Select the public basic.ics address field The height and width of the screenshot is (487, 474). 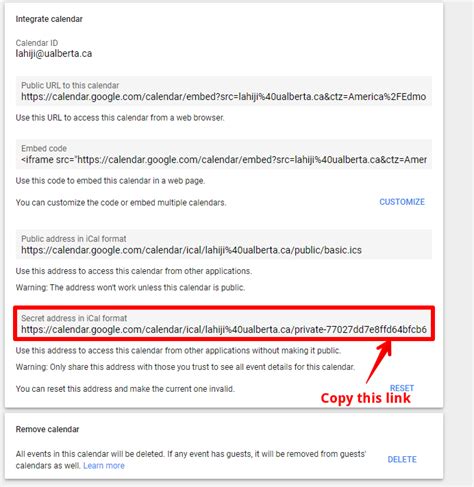[224, 245]
